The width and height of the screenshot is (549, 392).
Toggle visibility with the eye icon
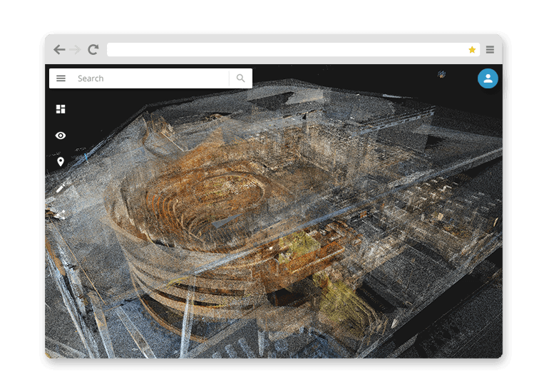click(61, 135)
